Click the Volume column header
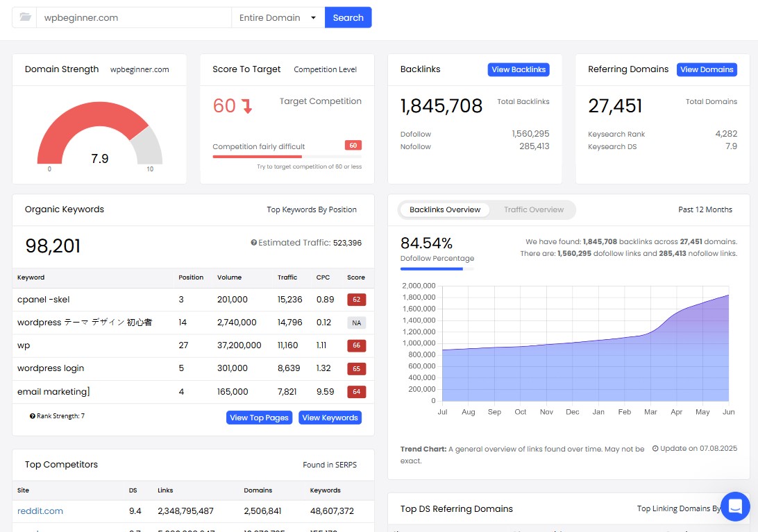The width and height of the screenshot is (758, 532). pyautogui.click(x=229, y=277)
